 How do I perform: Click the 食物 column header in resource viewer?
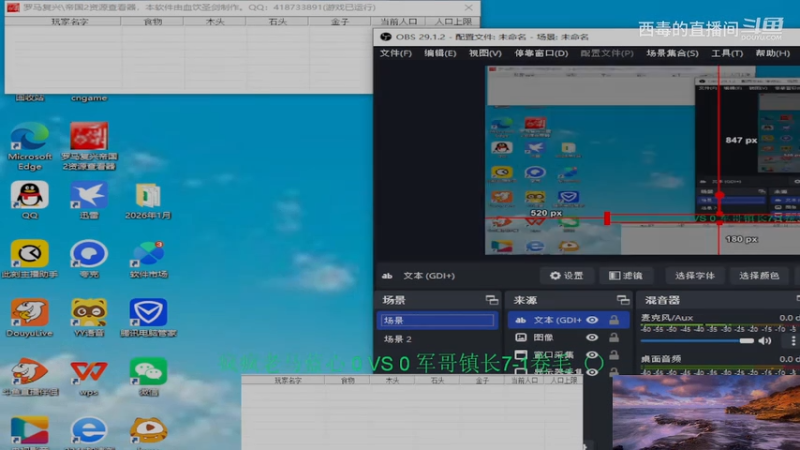(153, 21)
